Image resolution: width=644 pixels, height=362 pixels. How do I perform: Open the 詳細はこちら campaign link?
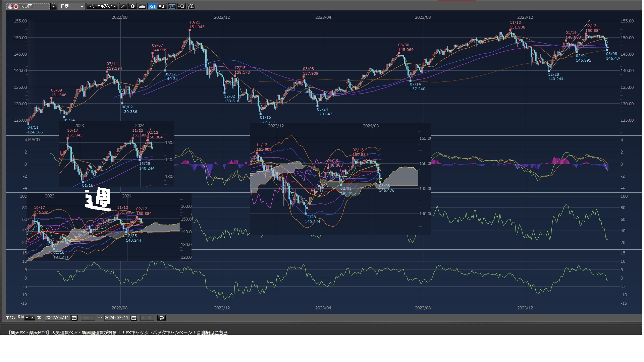(214, 333)
